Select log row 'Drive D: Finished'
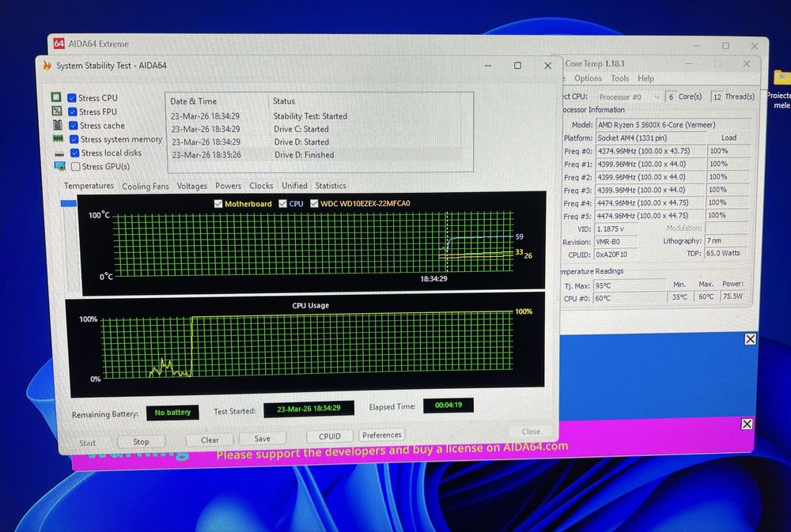Image resolution: width=791 pixels, height=532 pixels. pos(316,155)
